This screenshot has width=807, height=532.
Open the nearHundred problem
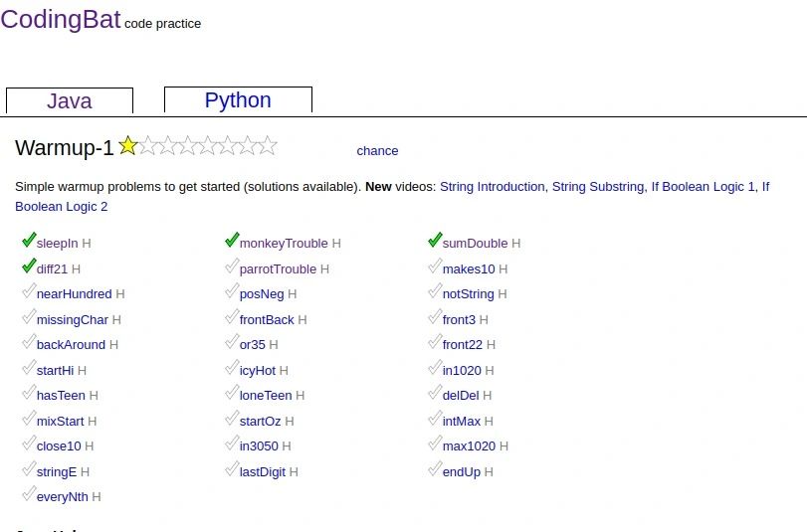tap(74, 294)
